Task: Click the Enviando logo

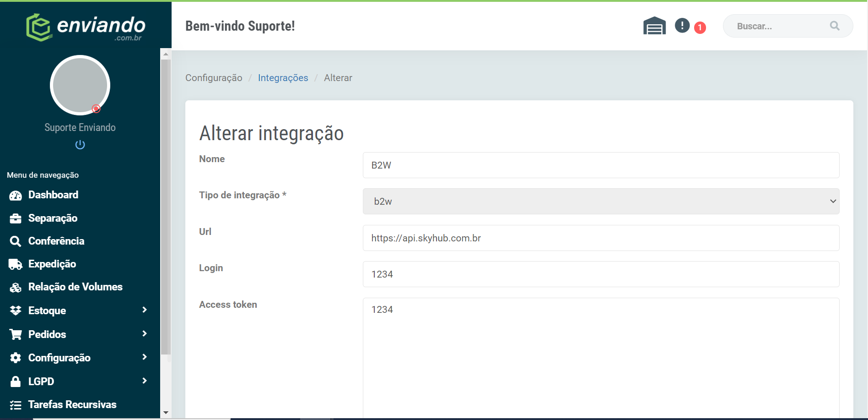Action: tap(86, 27)
